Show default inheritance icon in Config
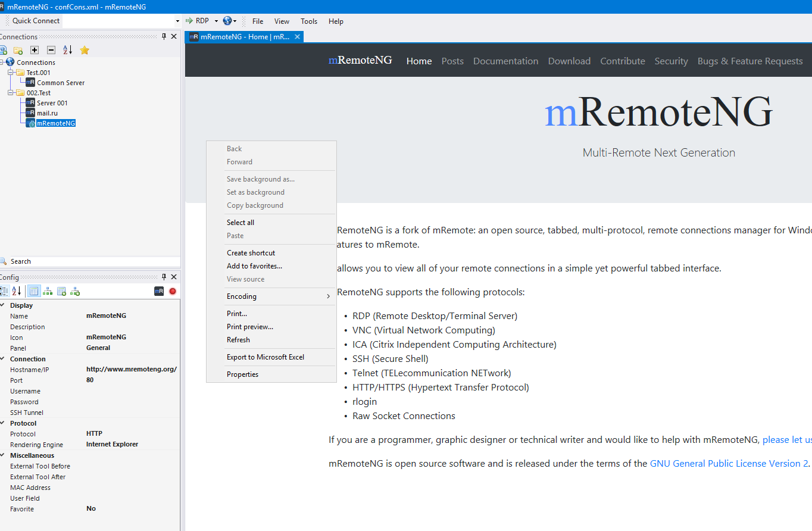812x531 pixels. tap(75, 291)
